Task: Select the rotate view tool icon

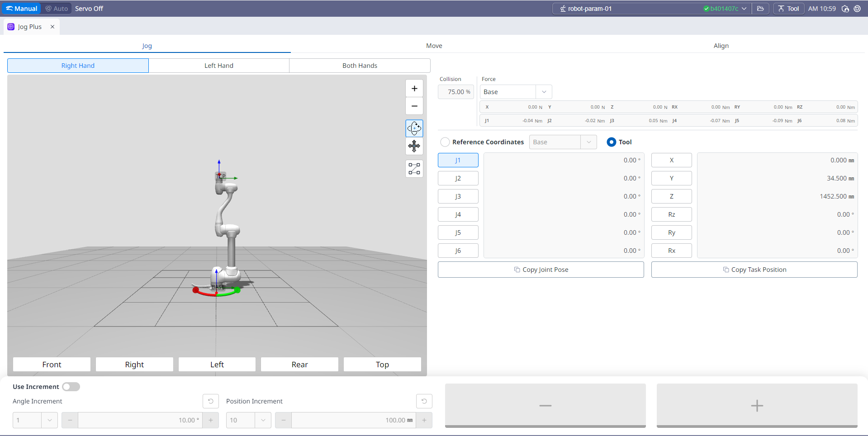Action: (x=414, y=128)
